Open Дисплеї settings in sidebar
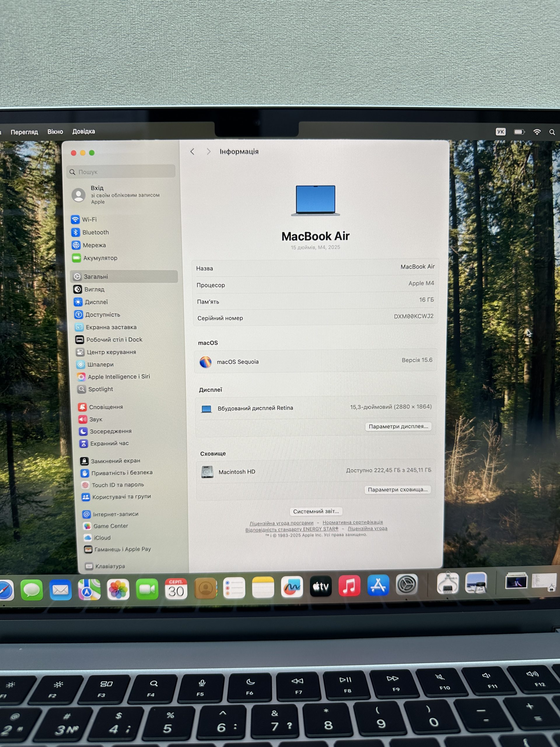Image resolution: width=560 pixels, height=747 pixels. 91,302
